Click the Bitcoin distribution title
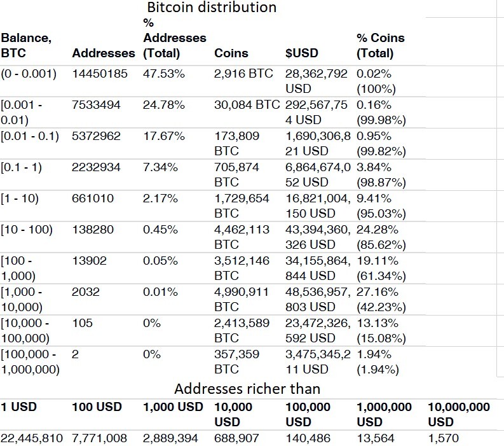Image resolution: width=504 pixels, height=446 pixels. pos(212,8)
